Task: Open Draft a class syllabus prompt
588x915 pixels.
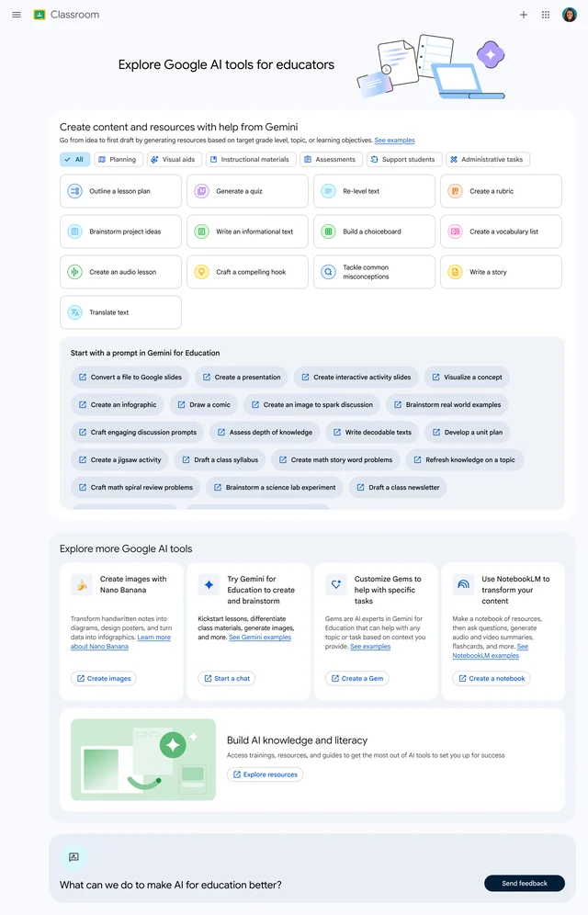Action: [x=220, y=460]
